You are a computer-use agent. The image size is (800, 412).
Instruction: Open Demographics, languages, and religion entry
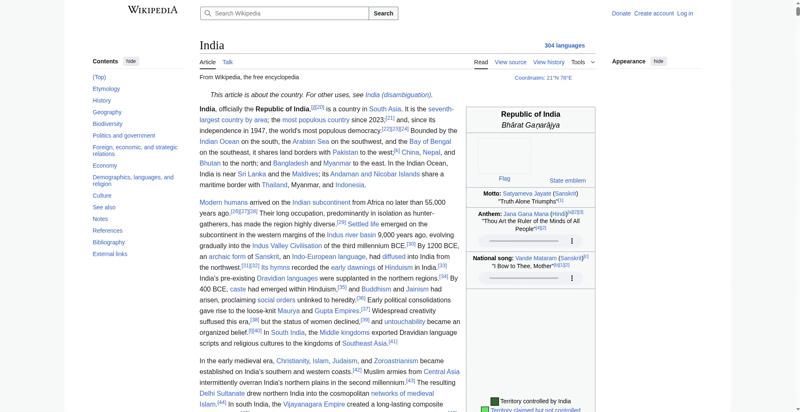point(133,181)
